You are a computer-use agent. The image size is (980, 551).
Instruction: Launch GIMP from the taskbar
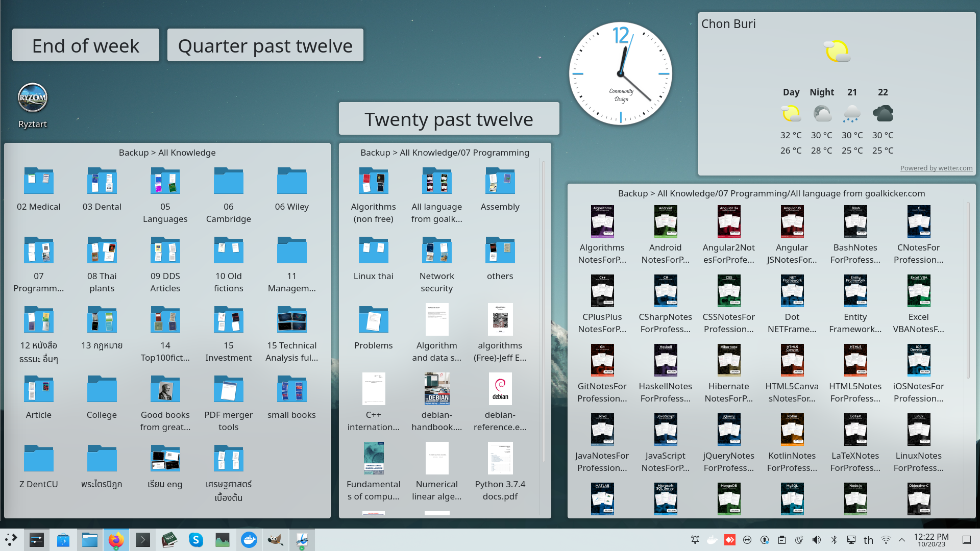click(x=275, y=540)
